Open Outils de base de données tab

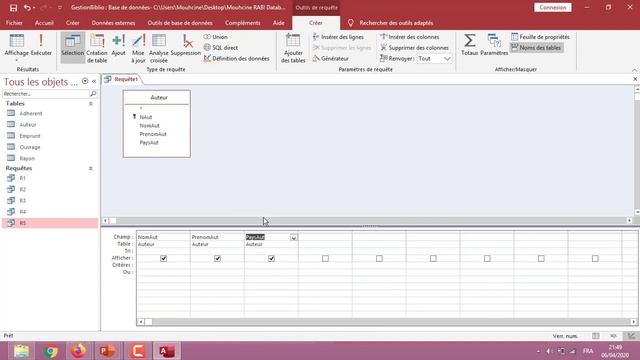pyautogui.click(x=180, y=23)
